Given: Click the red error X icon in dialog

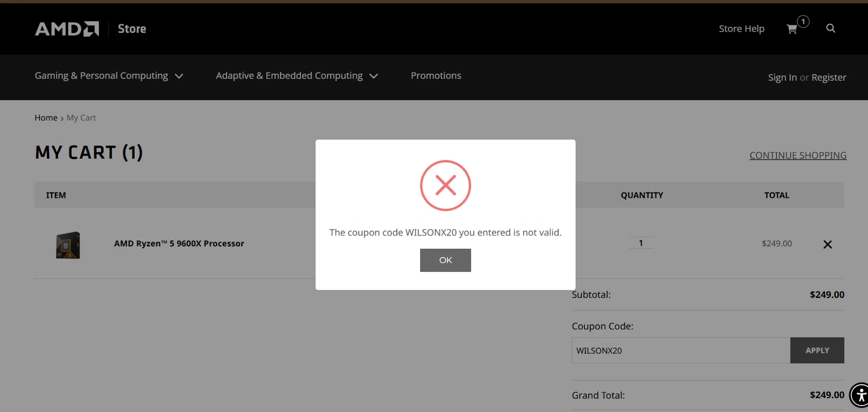Looking at the screenshot, I should click(446, 185).
